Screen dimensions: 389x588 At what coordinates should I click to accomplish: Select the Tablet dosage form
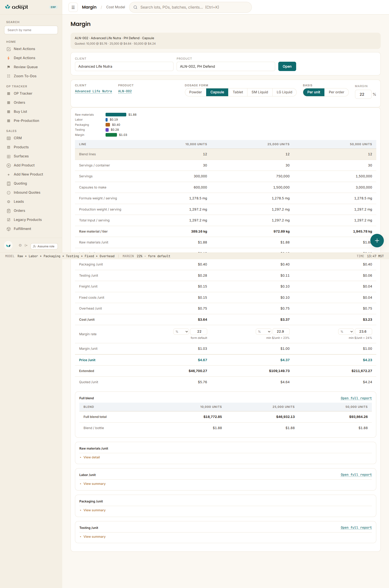238,92
